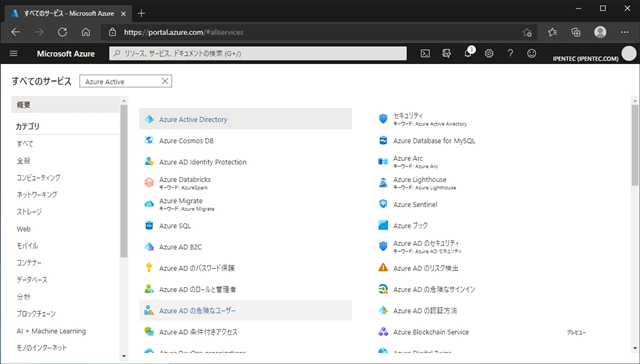The width and height of the screenshot is (640, 364).
Task: Click the Azure AD のパスワード保護 key icon
Action: [x=149, y=268]
